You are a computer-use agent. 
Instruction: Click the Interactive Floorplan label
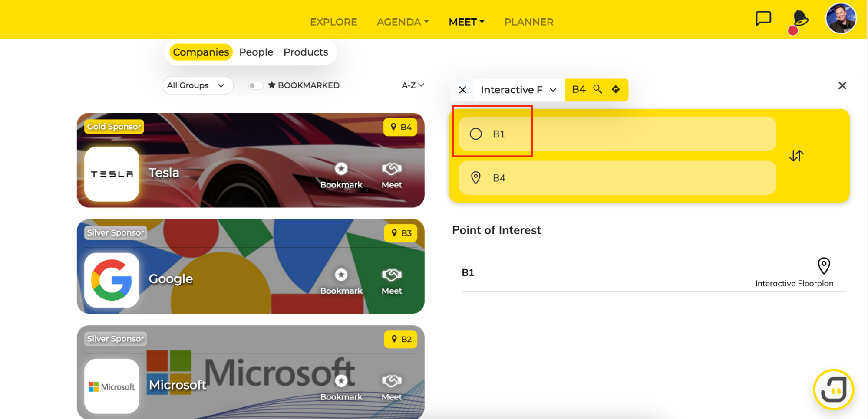tap(794, 283)
